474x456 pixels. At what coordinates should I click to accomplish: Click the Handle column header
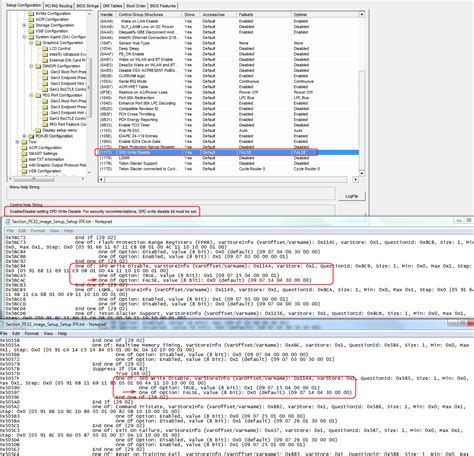point(107,15)
